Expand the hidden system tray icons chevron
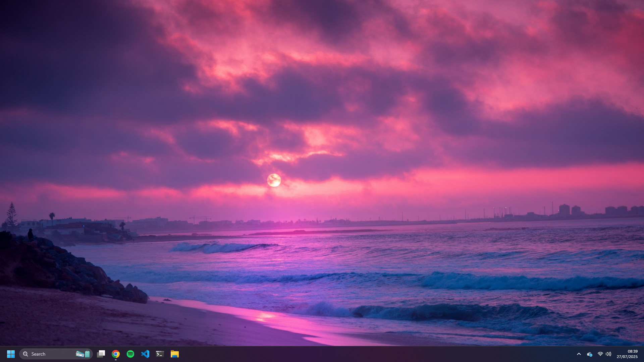The image size is (644, 362). point(579,354)
